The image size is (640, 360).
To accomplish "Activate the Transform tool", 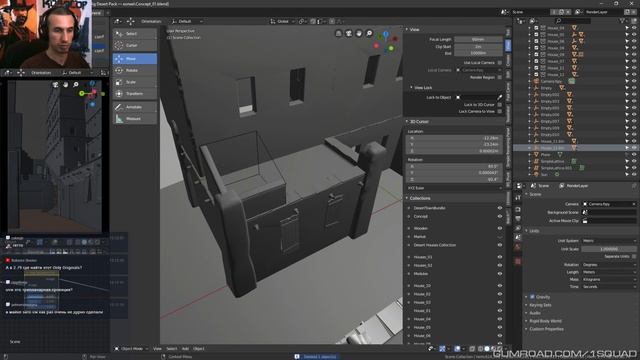I will [135, 93].
